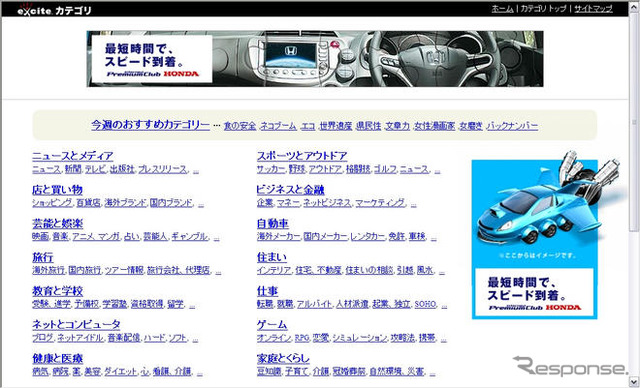Open マネー subcategory
Image resolution: width=640 pixels, height=388 pixels.
[x=288, y=203]
